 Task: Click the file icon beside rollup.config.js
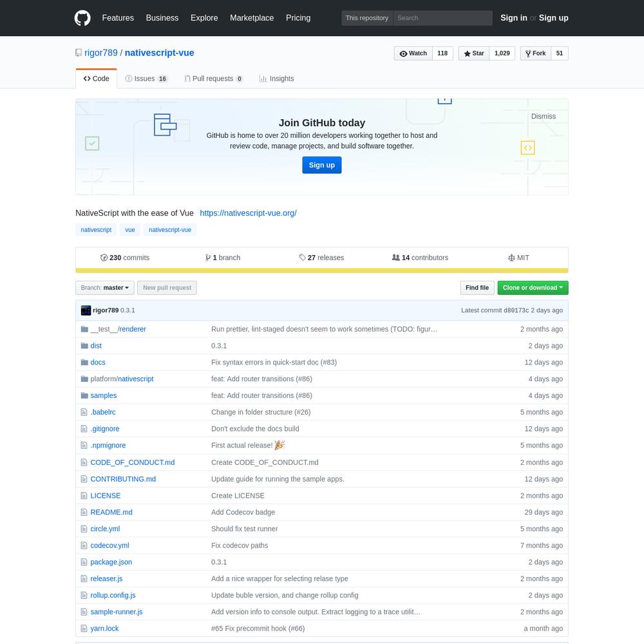[x=84, y=595]
